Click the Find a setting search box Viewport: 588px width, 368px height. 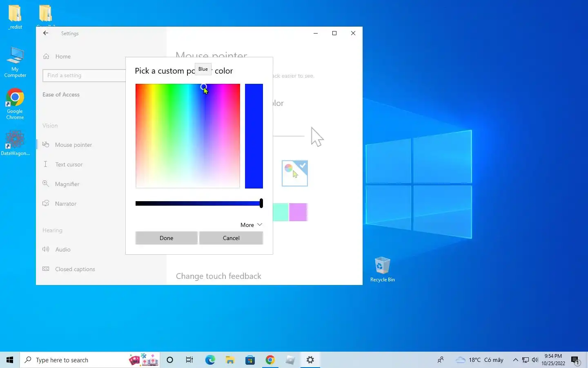[x=84, y=75]
